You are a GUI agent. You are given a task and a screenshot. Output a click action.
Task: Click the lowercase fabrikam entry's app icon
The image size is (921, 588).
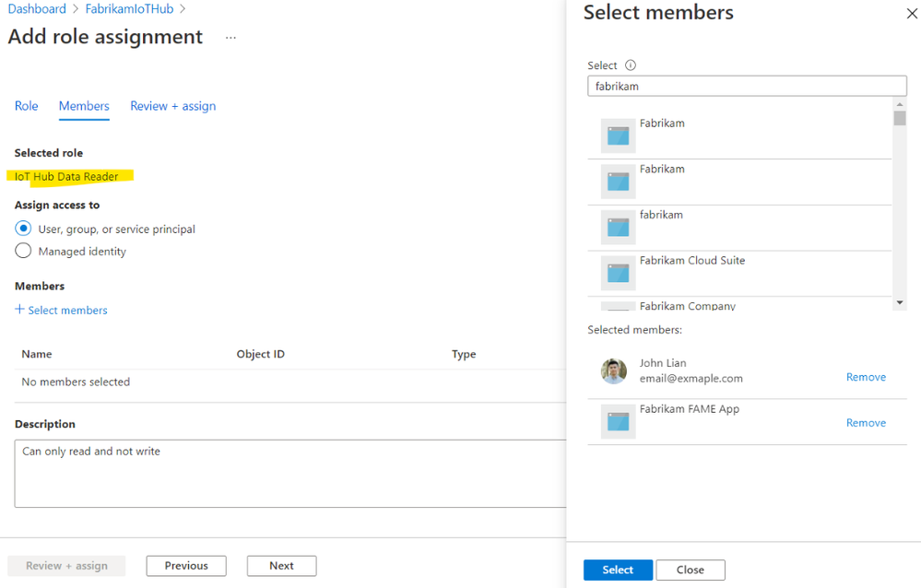point(617,227)
